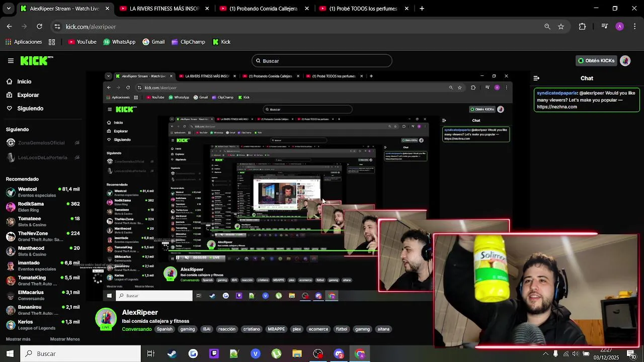Open the tab groups grid icon in bookmarks bar
Image resolution: width=644 pixels, height=362 pixels.
coord(52,42)
